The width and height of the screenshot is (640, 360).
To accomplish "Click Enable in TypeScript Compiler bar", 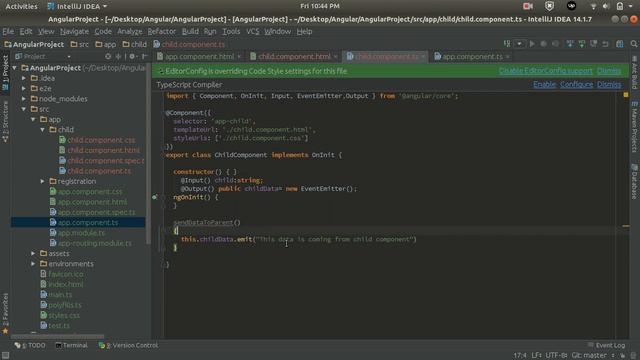I will pos(544,84).
